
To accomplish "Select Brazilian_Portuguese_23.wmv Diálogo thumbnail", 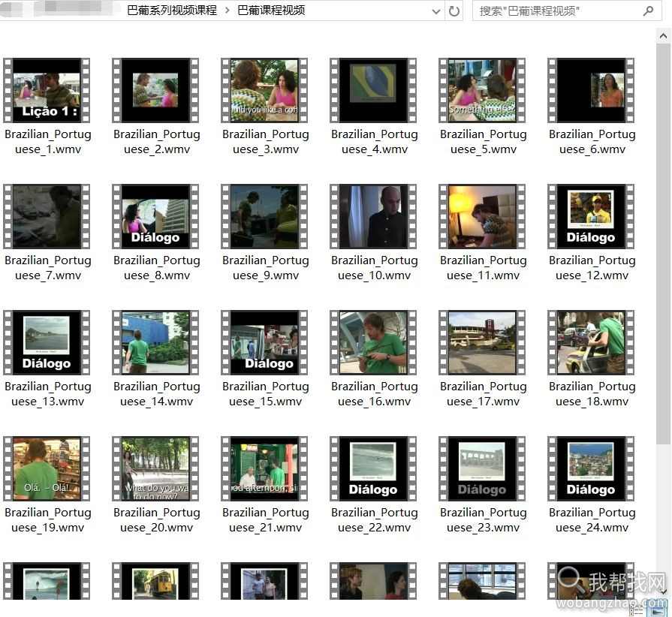I will coord(482,468).
